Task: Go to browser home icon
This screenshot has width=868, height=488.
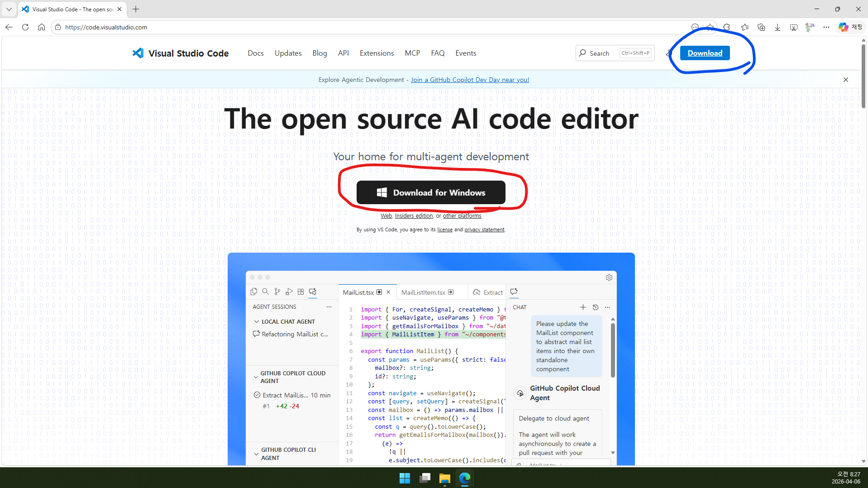Action: tap(42, 27)
